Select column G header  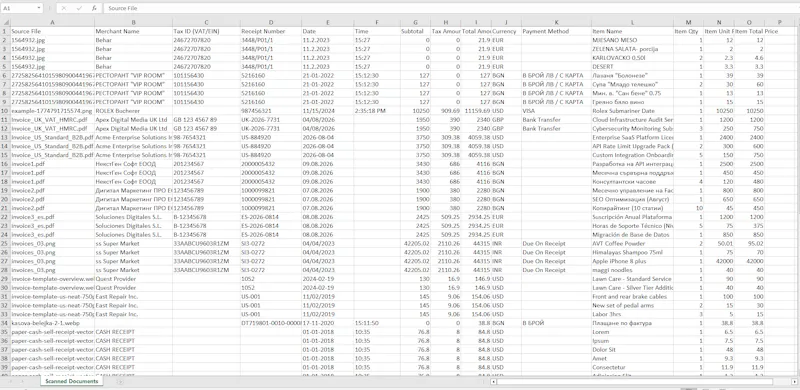[415, 22]
